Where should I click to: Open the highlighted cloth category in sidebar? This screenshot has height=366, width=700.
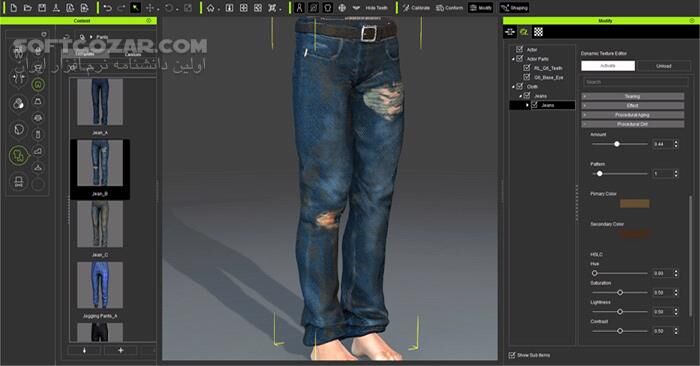click(18, 156)
